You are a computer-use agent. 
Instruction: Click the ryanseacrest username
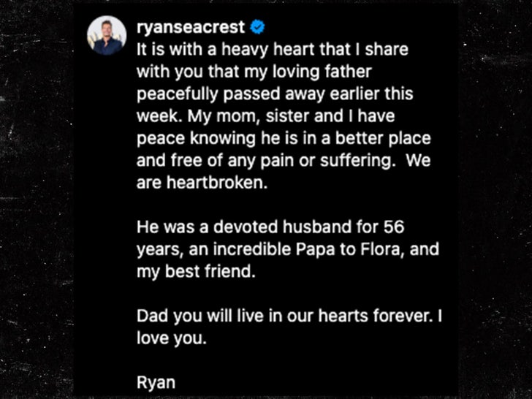[192, 28]
